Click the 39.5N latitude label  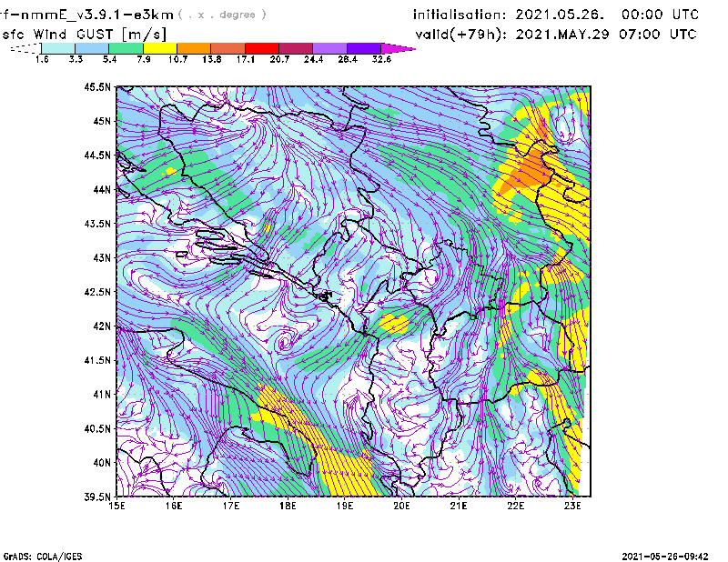pyautogui.click(x=97, y=497)
